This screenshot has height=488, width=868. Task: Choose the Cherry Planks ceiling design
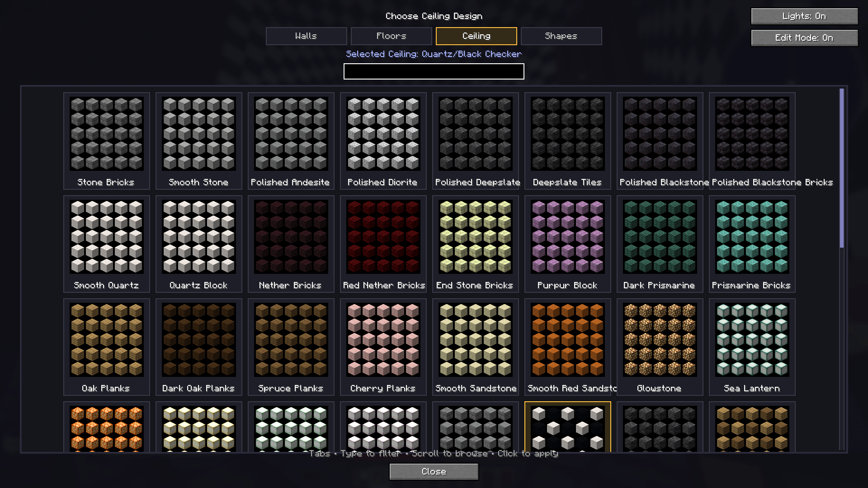[383, 347]
